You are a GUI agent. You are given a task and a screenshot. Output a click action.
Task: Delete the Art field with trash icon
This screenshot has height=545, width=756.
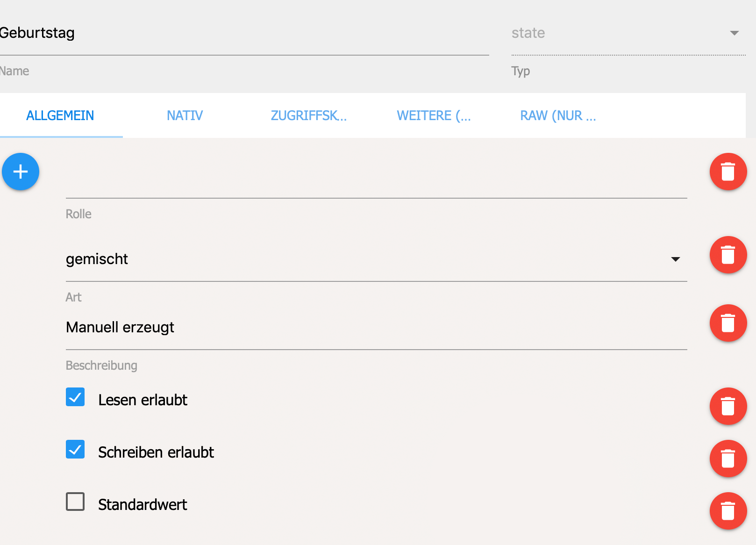pos(728,255)
